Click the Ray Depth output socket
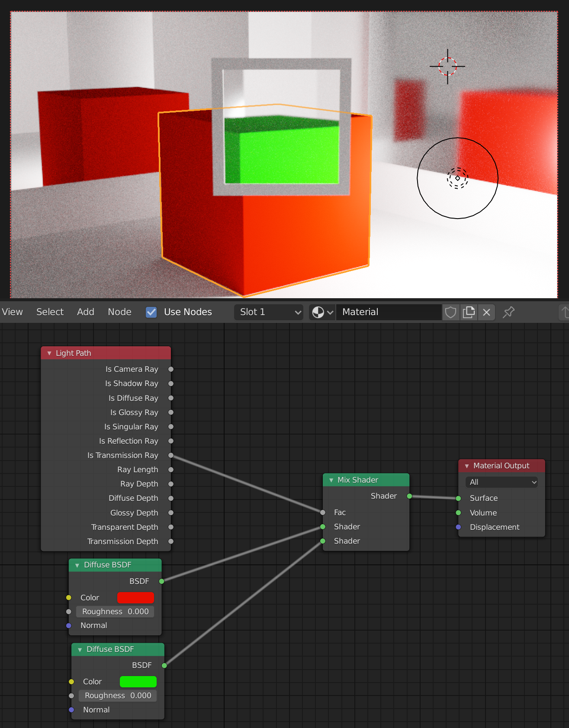 171,484
